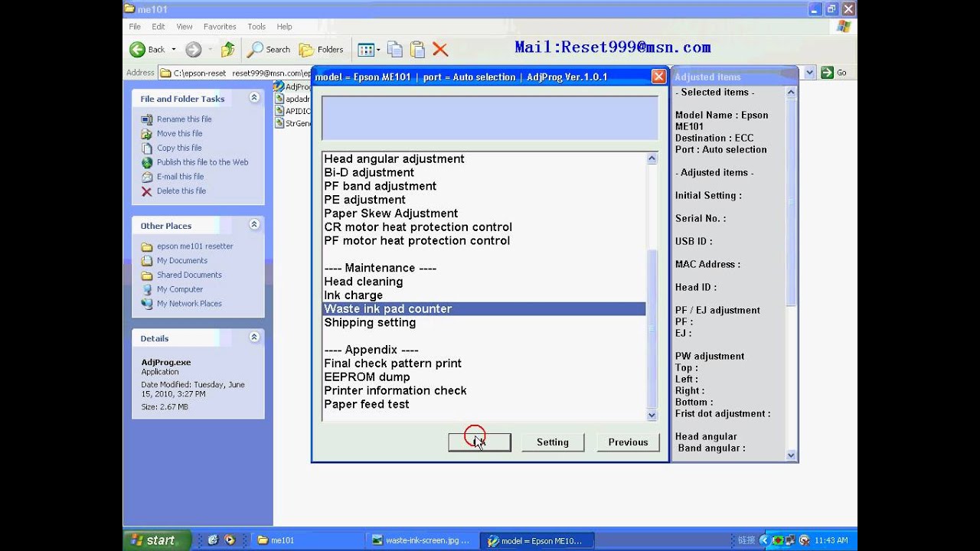The width and height of the screenshot is (980, 551).
Task: Click the Paste icon in Explorer toolbar
Action: tap(417, 50)
